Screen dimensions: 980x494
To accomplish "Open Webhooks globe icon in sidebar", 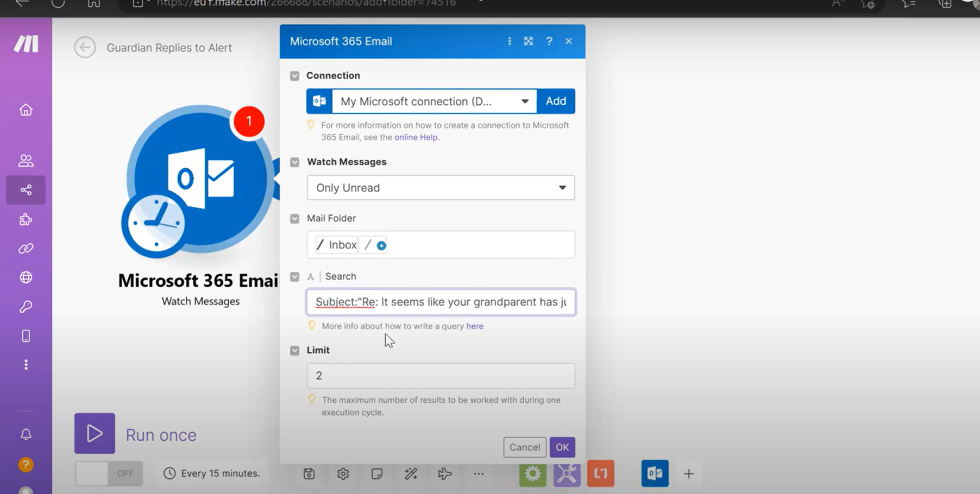I will [x=26, y=277].
